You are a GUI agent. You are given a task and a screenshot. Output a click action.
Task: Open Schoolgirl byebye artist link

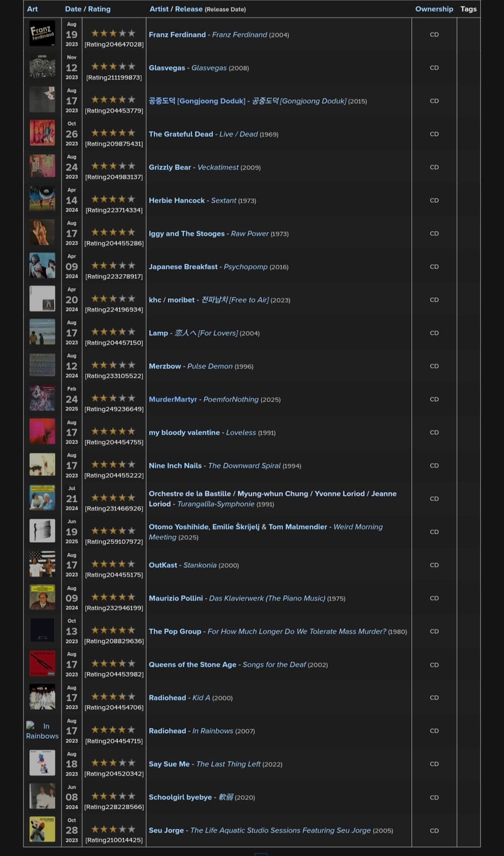(x=180, y=797)
